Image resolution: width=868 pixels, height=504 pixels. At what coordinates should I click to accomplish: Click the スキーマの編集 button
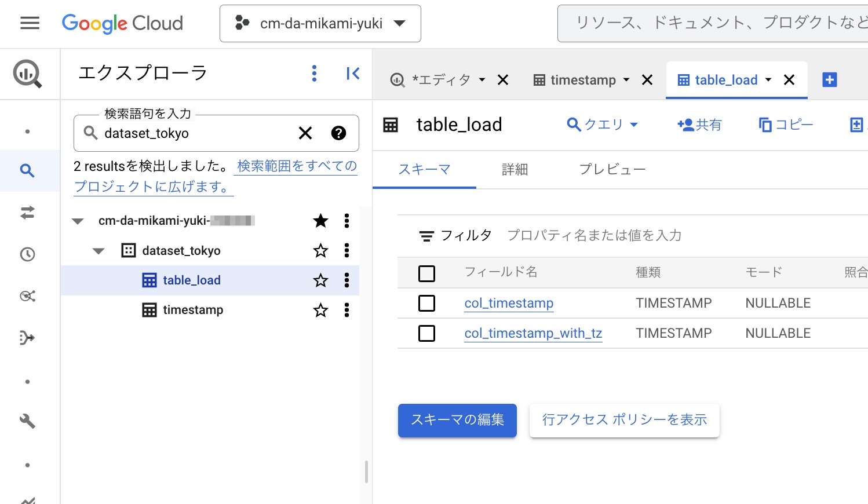click(457, 421)
